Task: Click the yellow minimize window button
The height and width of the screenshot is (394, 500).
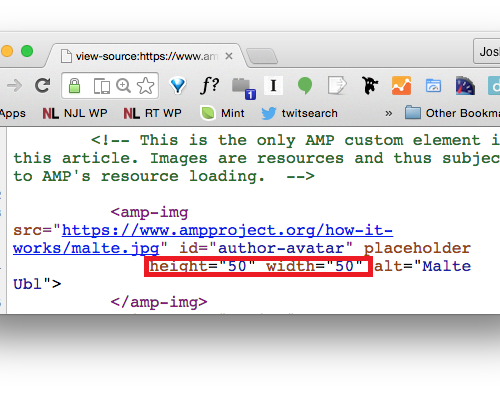Action: [6, 51]
